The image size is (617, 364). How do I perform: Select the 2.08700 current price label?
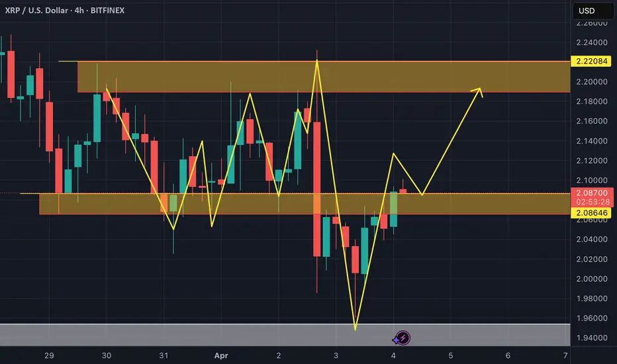click(591, 193)
